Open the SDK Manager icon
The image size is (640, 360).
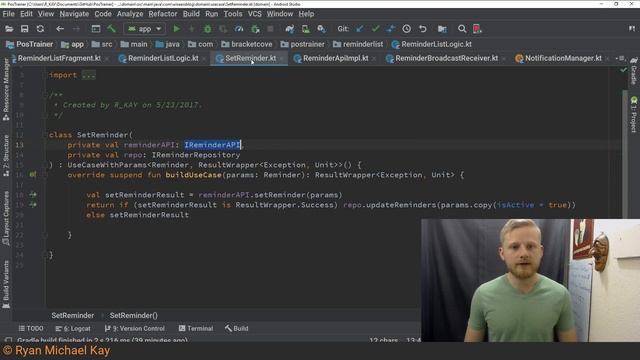click(321, 29)
